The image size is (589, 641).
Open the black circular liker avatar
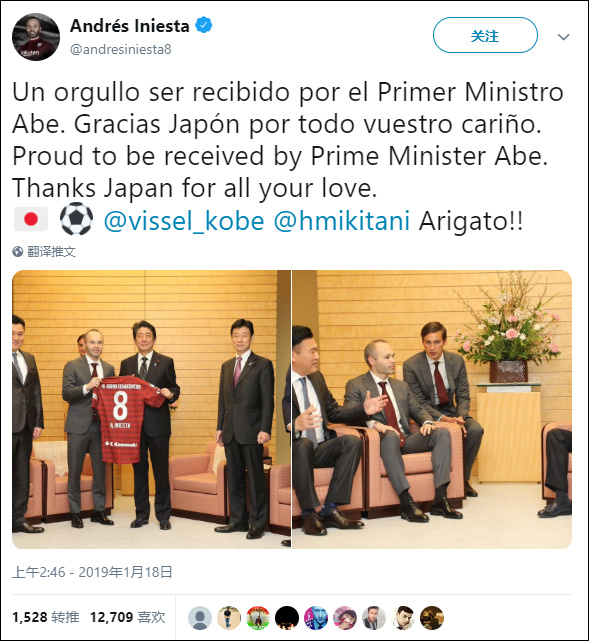coord(287,618)
